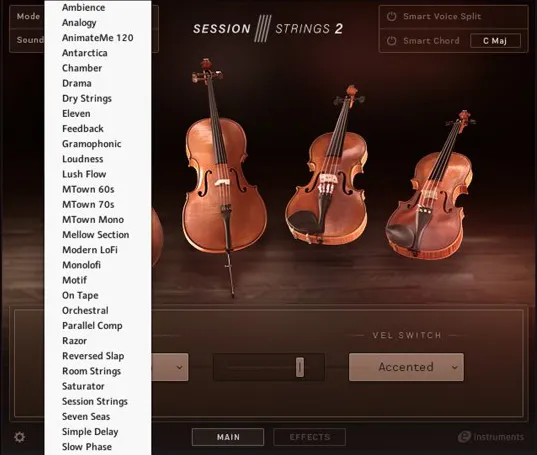Click the Session Strings 2 logo
The image size is (537, 455).
pyautogui.click(x=267, y=28)
